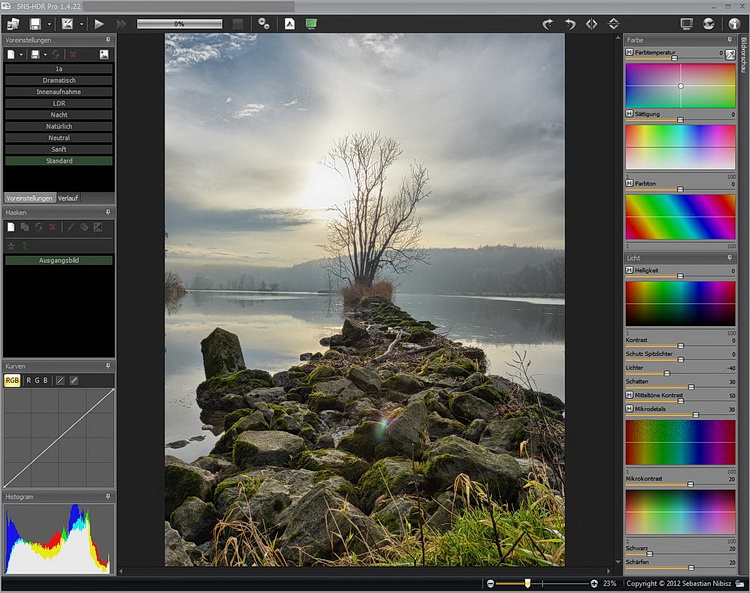Expand the dropdown arrow beside the image size tool
The height and width of the screenshot is (593, 750).
point(81,24)
